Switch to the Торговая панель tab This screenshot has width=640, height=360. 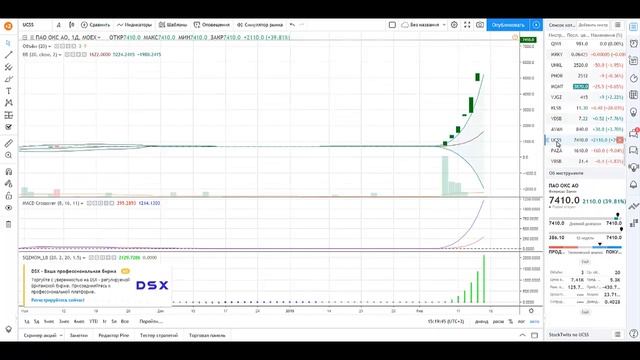click(x=207, y=335)
